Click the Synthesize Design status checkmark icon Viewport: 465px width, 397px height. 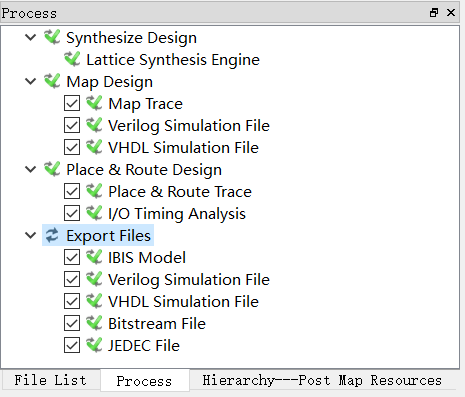[x=52, y=37]
